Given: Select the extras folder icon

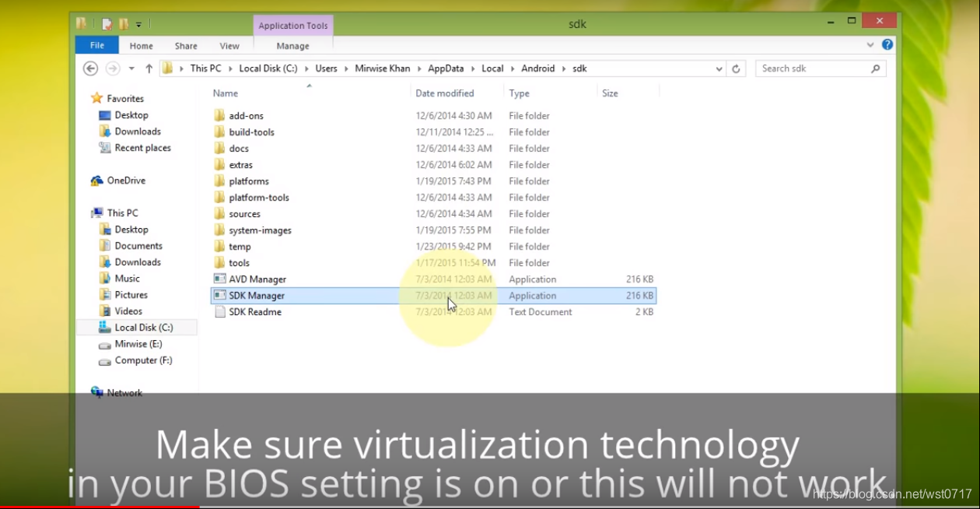Looking at the screenshot, I should (x=219, y=165).
